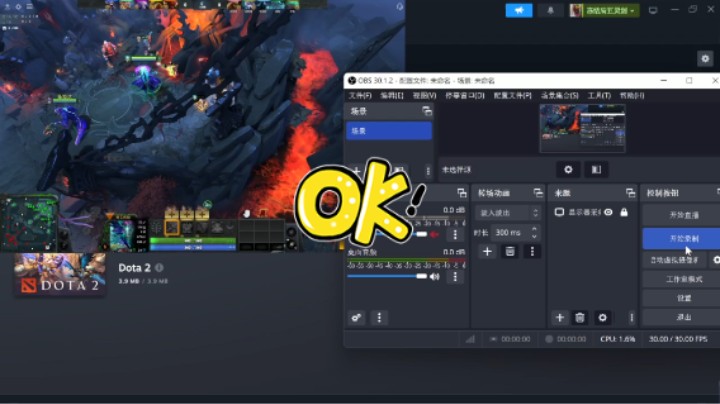Viewport: 720px width, 404px height.
Task: Click the transition duration 300 ms stepper arrows
Action: pyautogui.click(x=534, y=233)
